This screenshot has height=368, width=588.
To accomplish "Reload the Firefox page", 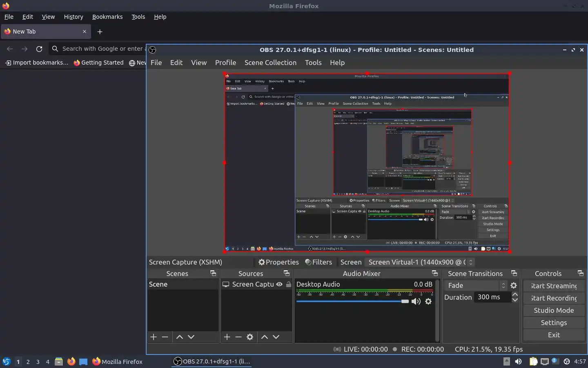I will point(39,49).
